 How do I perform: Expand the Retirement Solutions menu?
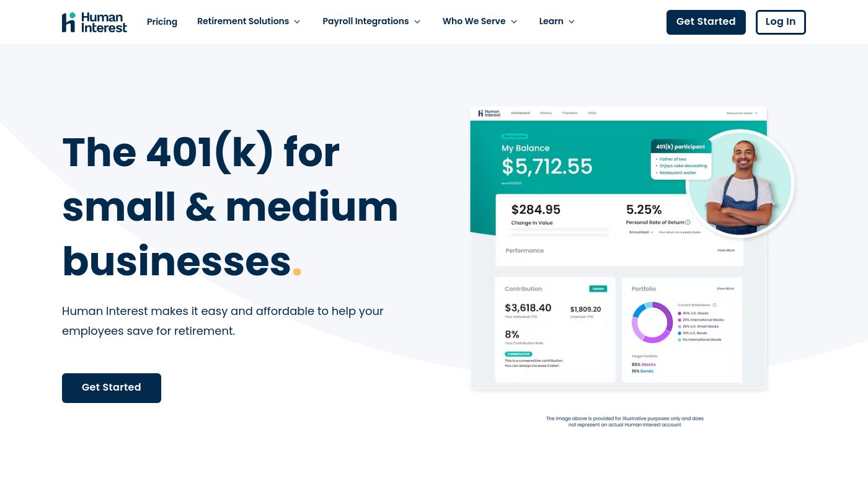point(249,21)
